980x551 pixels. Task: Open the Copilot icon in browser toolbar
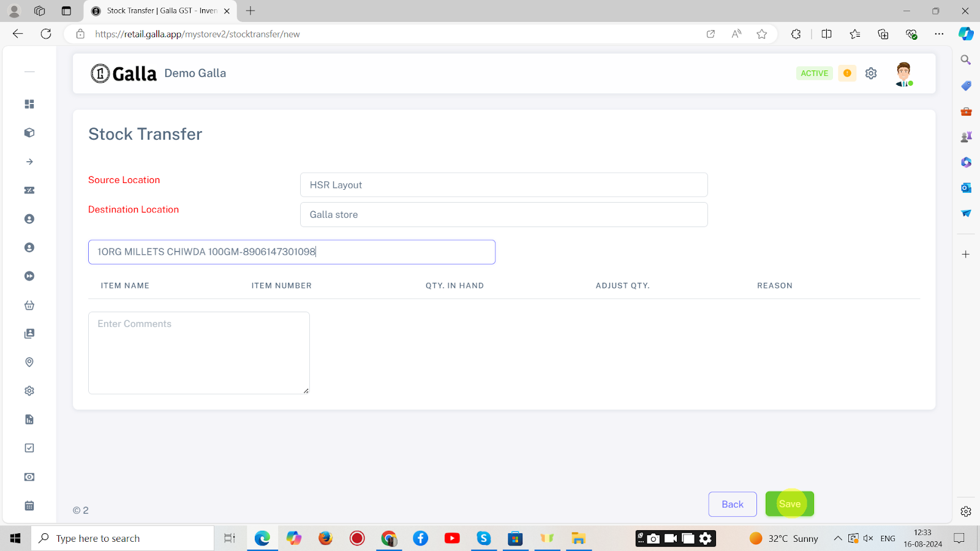click(966, 34)
